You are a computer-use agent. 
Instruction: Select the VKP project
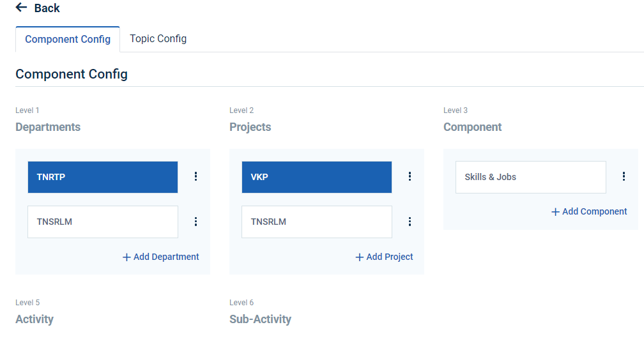317,177
